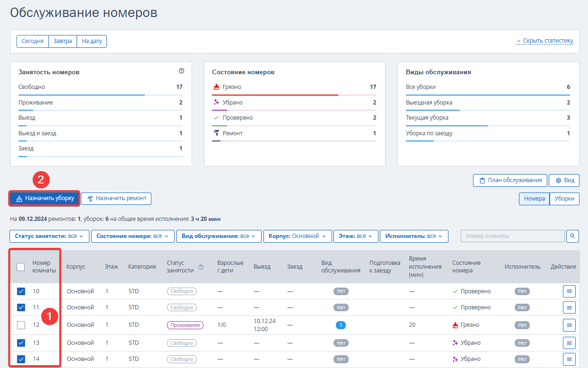
Task: Toggle the select-all checkbox in table header
Action: click(x=21, y=267)
